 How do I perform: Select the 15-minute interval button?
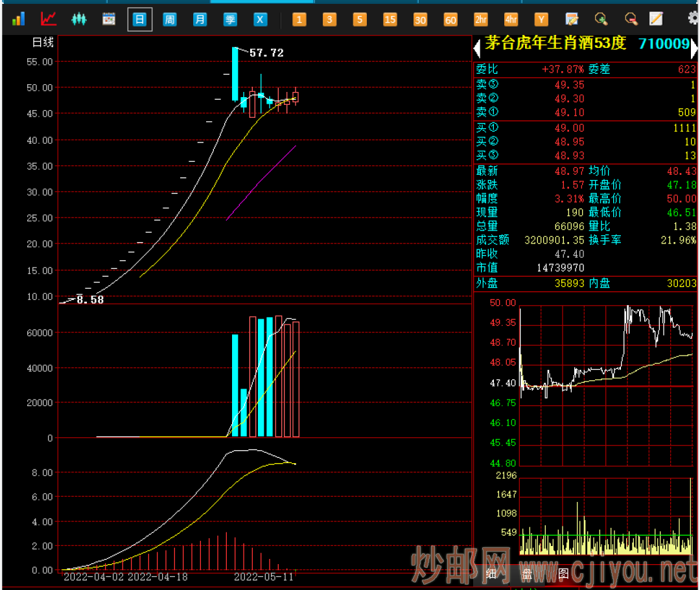(390, 19)
